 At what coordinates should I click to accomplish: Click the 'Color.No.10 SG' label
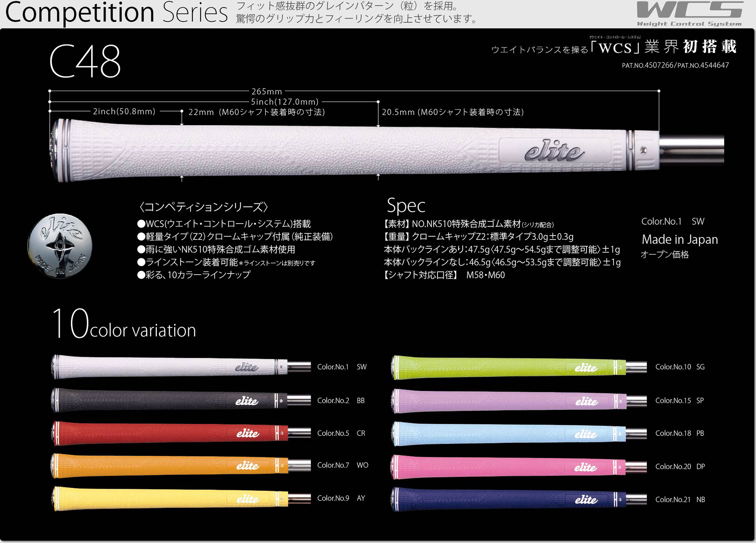pyautogui.click(x=680, y=367)
